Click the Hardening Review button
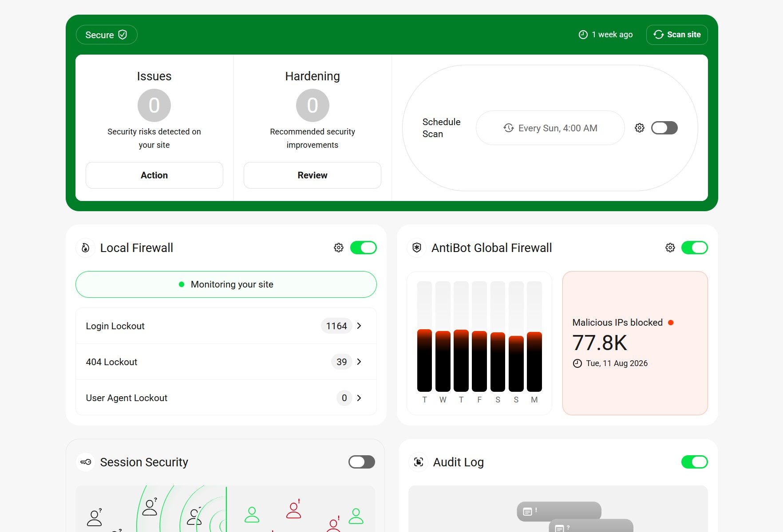This screenshot has width=783, height=532. click(312, 175)
